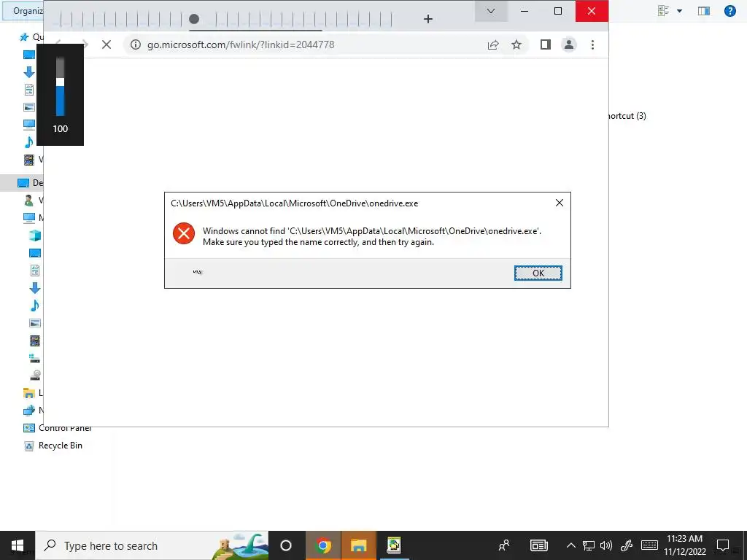Open Chrome tab search chevron
This screenshot has width=747, height=560.
tap(491, 11)
